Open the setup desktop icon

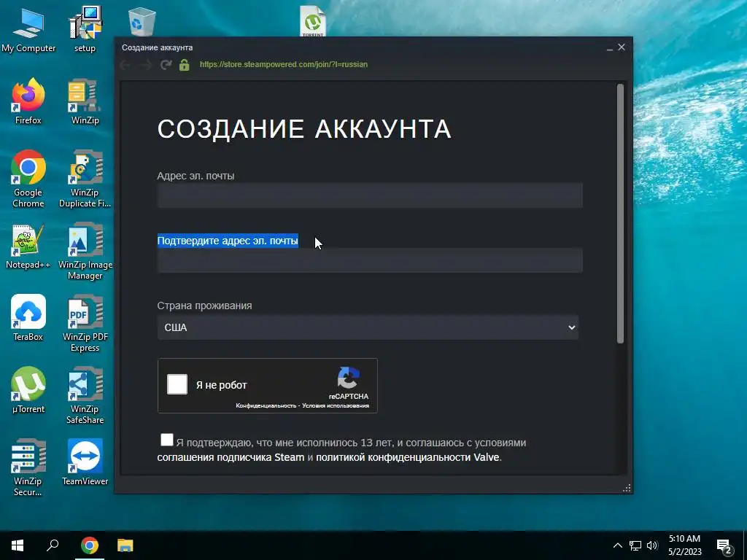[85, 30]
